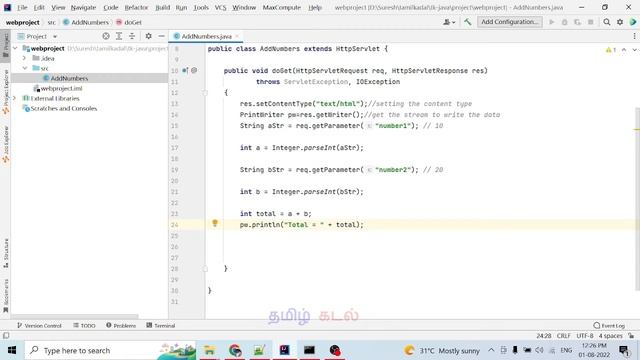Click webproject breadcrumb in navigation bar
This screenshot has height=360, width=640.
pyautogui.click(x=23, y=22)
